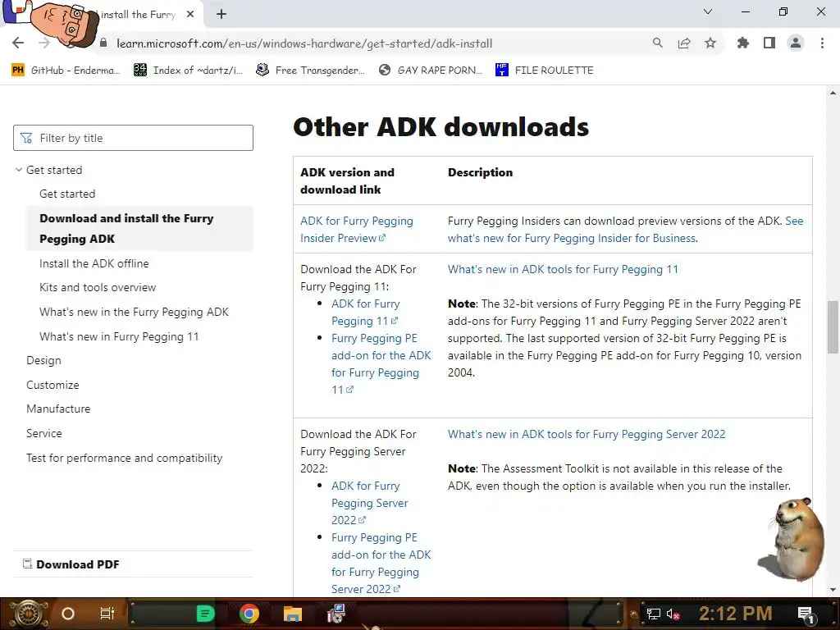This screenshot has height=630, width=840.
Task: Click the Download PDF button
Action: pyautogui.click(x=71, y=564)
